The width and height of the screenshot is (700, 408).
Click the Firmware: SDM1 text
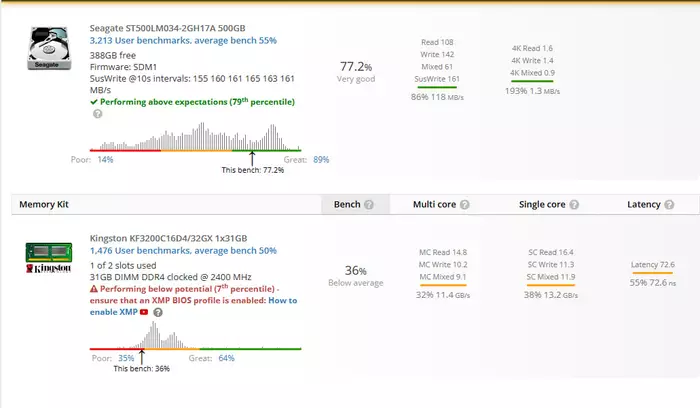click(123, 67)
